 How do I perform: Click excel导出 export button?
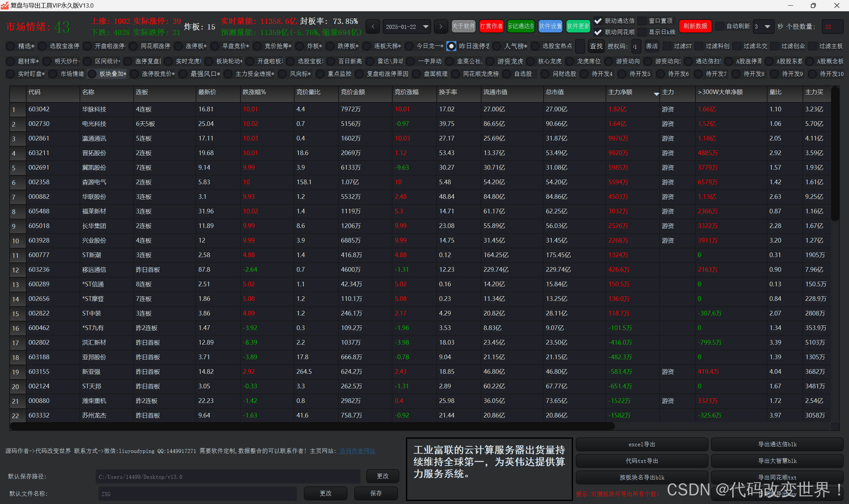641,444
